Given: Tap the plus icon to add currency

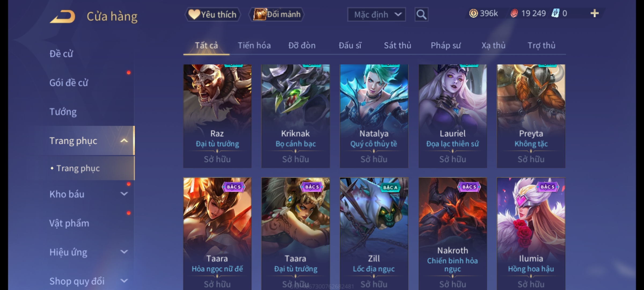Looking at the screenshot, I should click(x=595, y=13).
